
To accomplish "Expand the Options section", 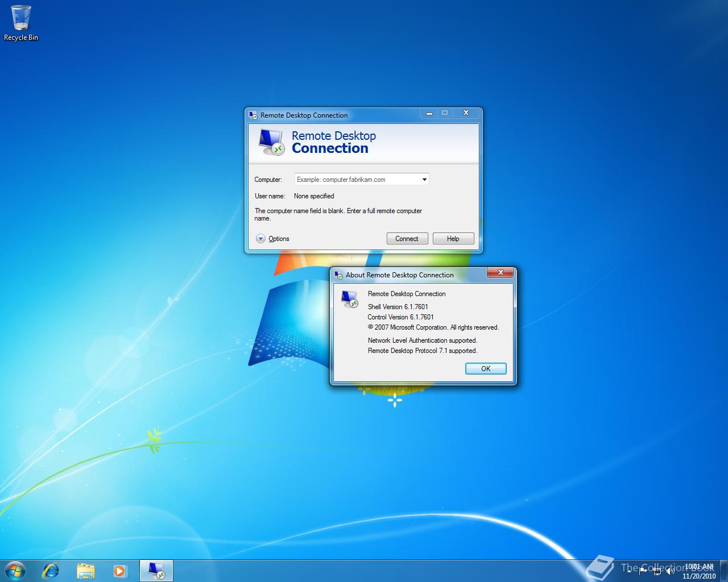I will 272,239.
